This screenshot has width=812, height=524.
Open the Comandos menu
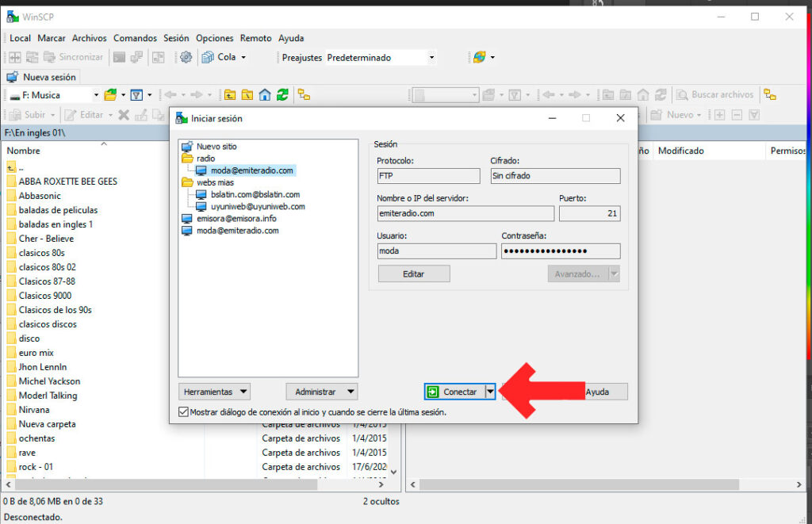pos(135,38)
